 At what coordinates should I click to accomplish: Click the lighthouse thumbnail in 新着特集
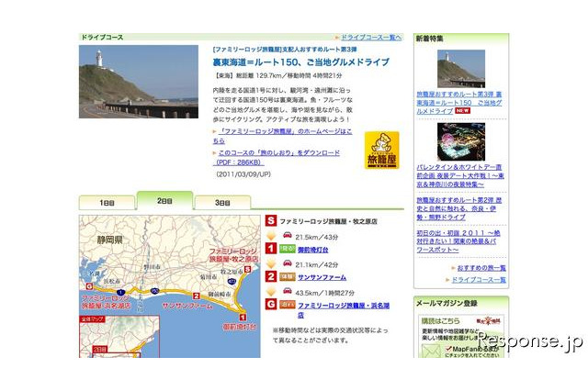pyautogui.click(x=461, y=69)
